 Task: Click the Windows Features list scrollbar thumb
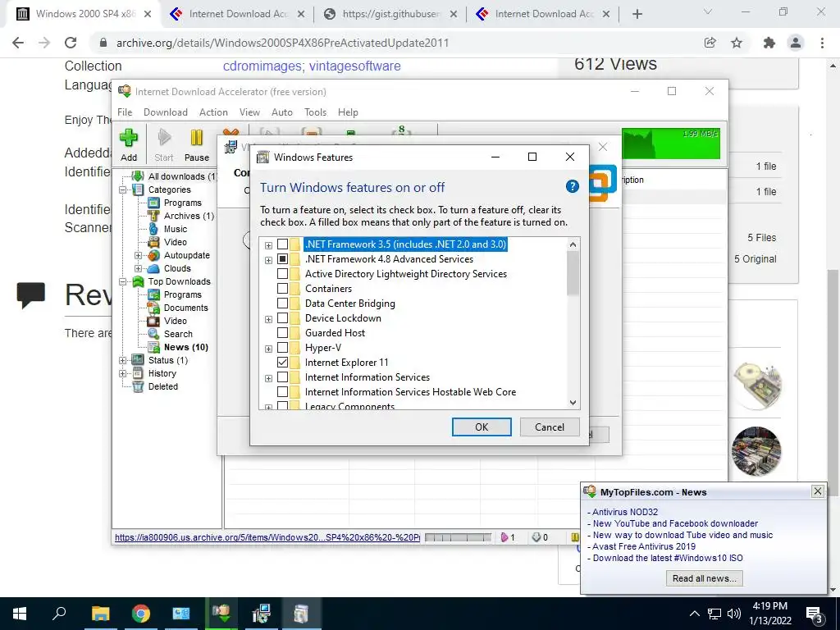(573, 273)
